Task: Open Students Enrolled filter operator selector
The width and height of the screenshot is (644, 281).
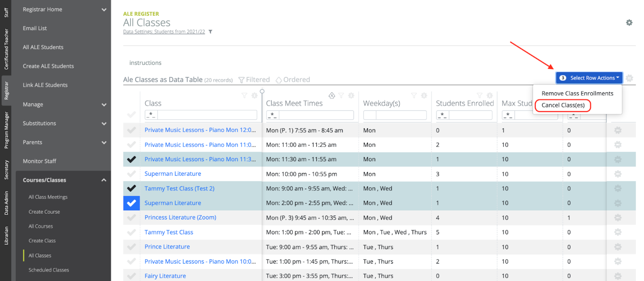Action: click(x=443, y=115)
